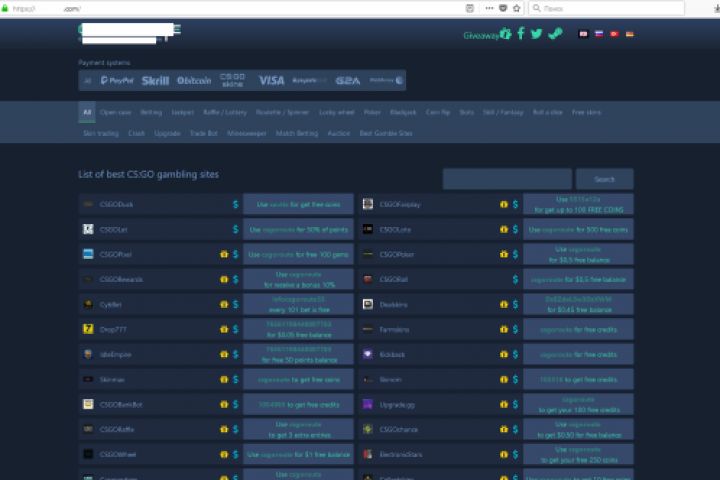Viewport: 720px width, 480px height.
Task: Open the Jackpot category tab
Action: (182, 112)
